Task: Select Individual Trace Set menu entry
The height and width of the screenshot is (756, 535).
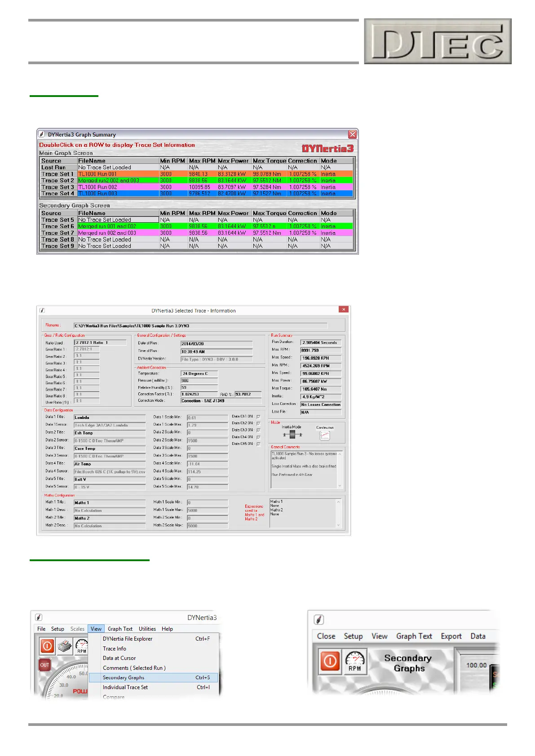Action: [x=153, y=687]
